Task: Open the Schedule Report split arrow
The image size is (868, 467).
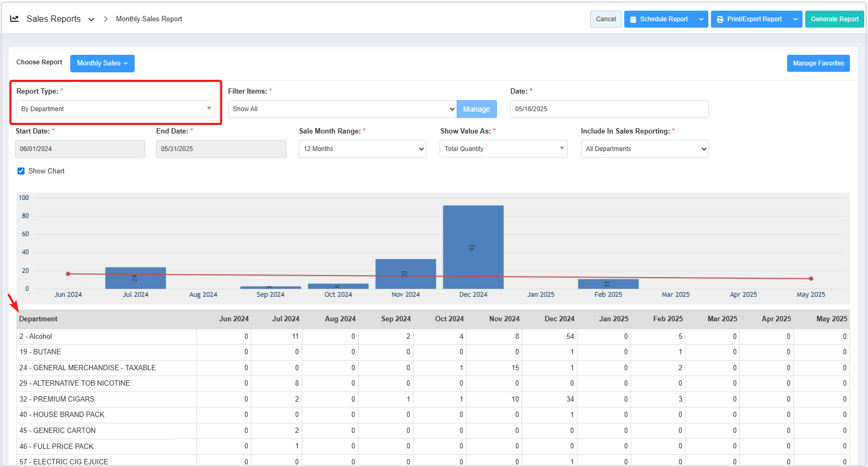Action: tap(701, 19)
